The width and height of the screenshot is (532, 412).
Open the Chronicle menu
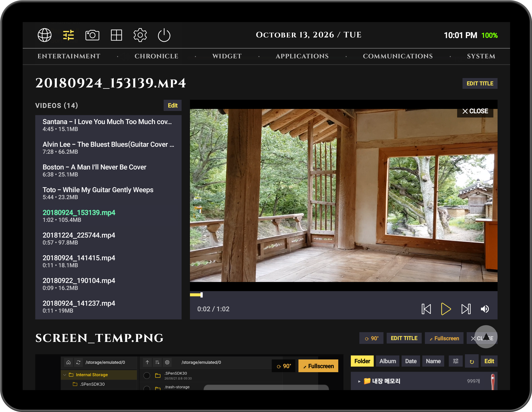[x=156, y=56]
